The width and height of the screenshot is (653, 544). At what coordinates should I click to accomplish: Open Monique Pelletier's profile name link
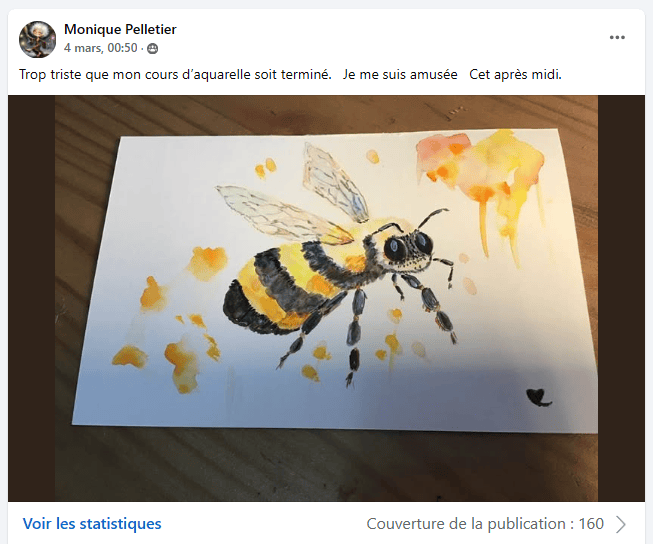click(x=120, y=29)
